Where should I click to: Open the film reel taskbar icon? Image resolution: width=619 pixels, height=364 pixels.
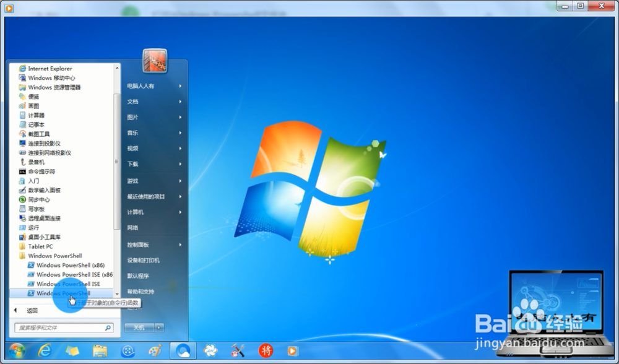coord(128,350)
